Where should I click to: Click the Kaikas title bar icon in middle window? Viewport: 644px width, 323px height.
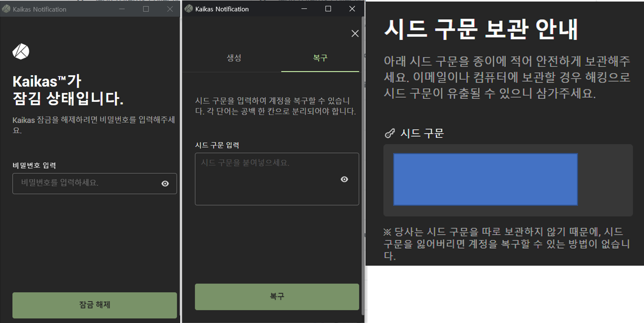[x=189, y=9]
